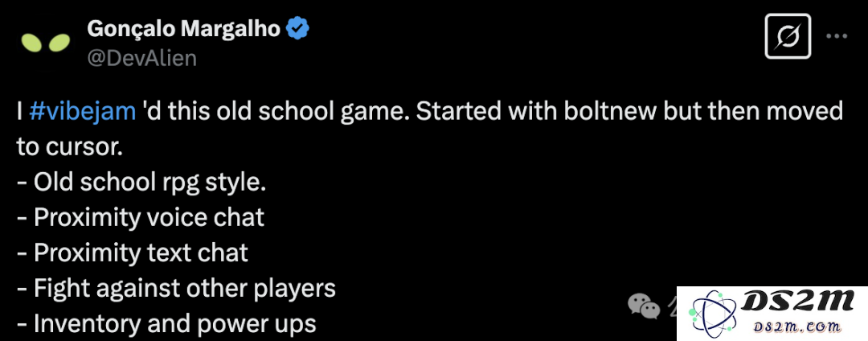Open Grok via the slashed-circle icon
Viewport: 868px width, 341px height.
tap(788, 36)
